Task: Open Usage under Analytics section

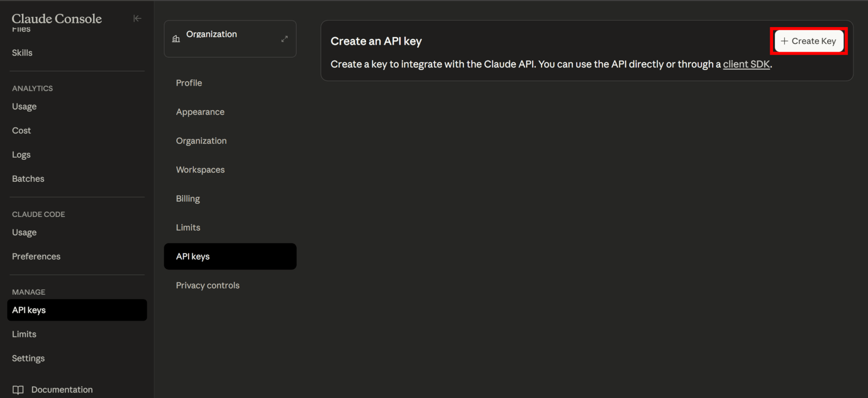Action: tap(24, 106)
